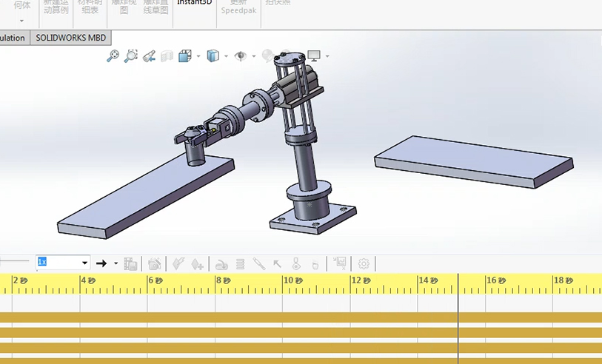
Task: Click the 14 秒 mark on timeline ruler
Action: coord(429,280)
